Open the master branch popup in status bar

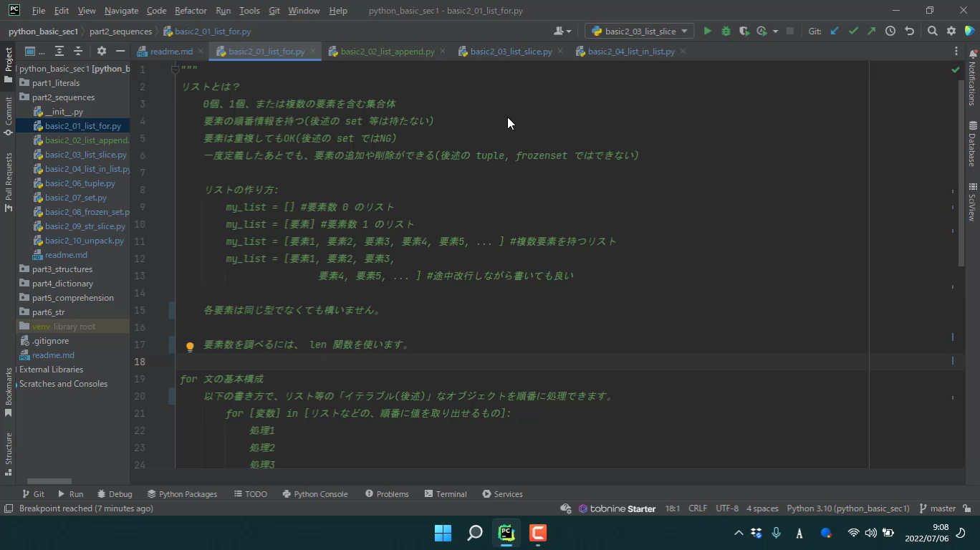pos(937,508)
